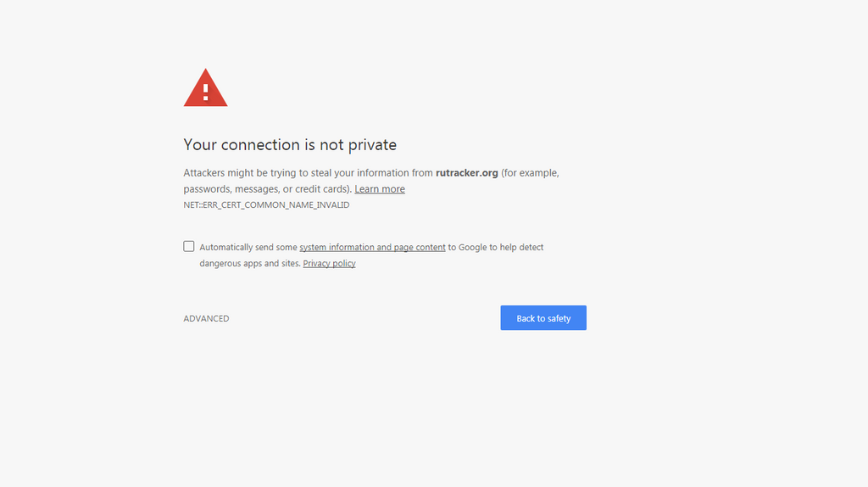Expand the ADVANCED details section
Screen dimensions: 868x487
(x=206, y=318)
